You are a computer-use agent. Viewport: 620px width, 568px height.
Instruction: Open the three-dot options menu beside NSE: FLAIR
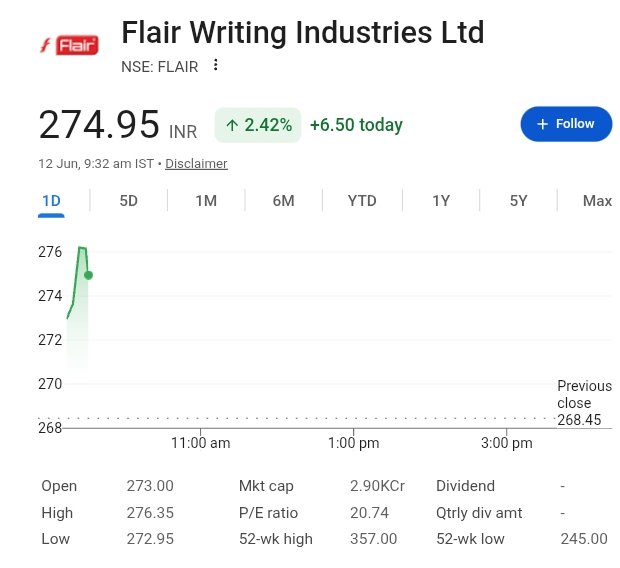(x=215, y=65)
